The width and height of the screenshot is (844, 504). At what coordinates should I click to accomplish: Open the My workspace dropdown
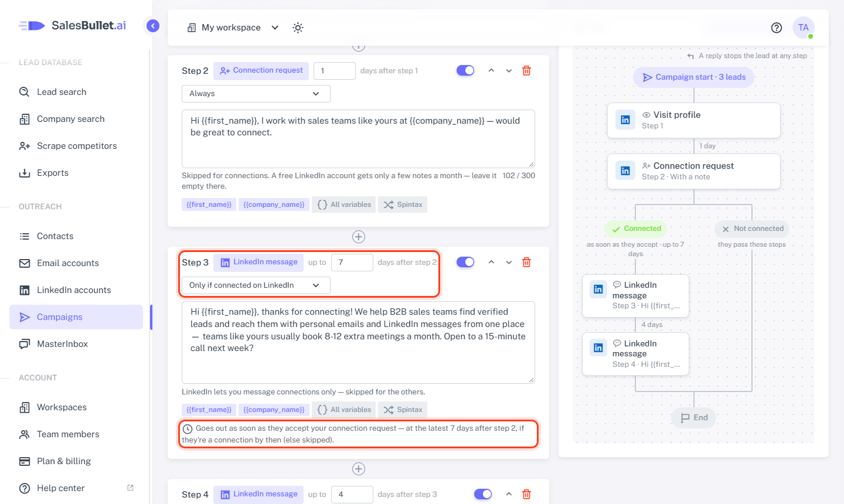coord(233,28)
